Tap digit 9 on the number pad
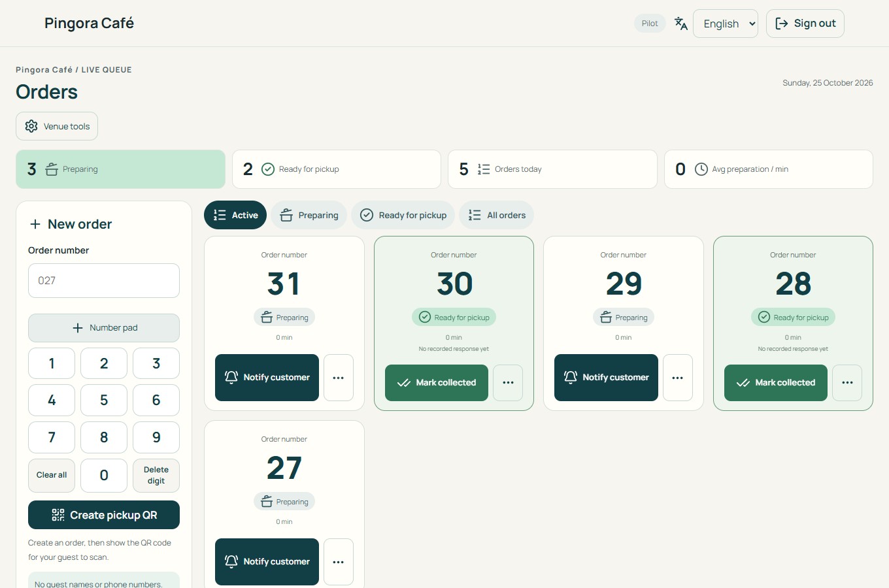Viewport: 889px width, 588px height. point(156,438)
